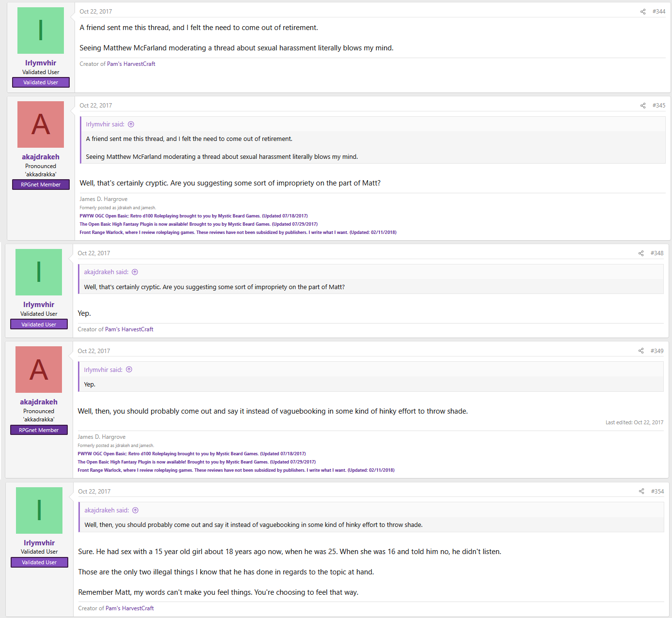
Task: Open post number #354 permalink
Action: tap(657, 492)
